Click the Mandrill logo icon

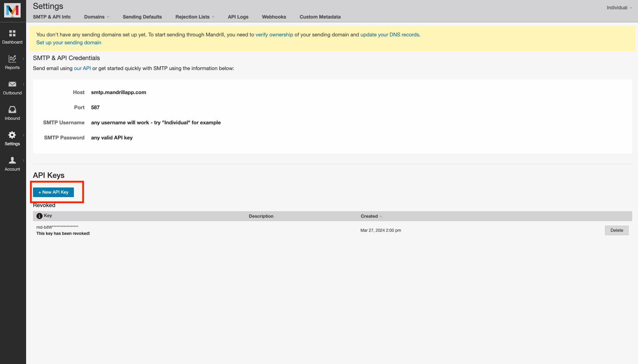[12, 11]
